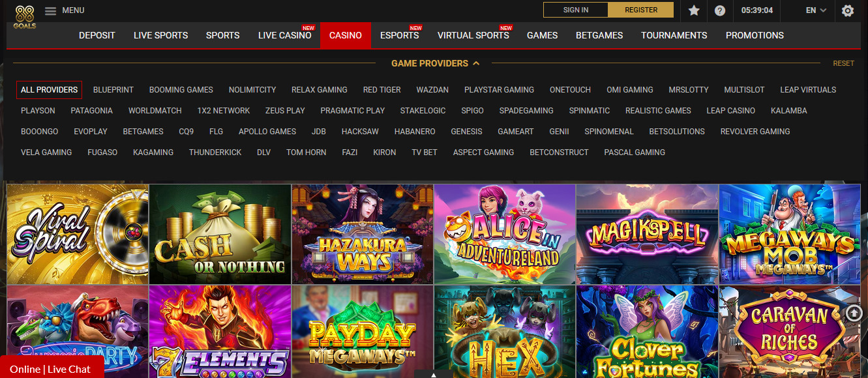Viewport: 868px width, 378px height.
Task: Switch to LIVE SPORTS tab
Action: [x=160, y=35]
